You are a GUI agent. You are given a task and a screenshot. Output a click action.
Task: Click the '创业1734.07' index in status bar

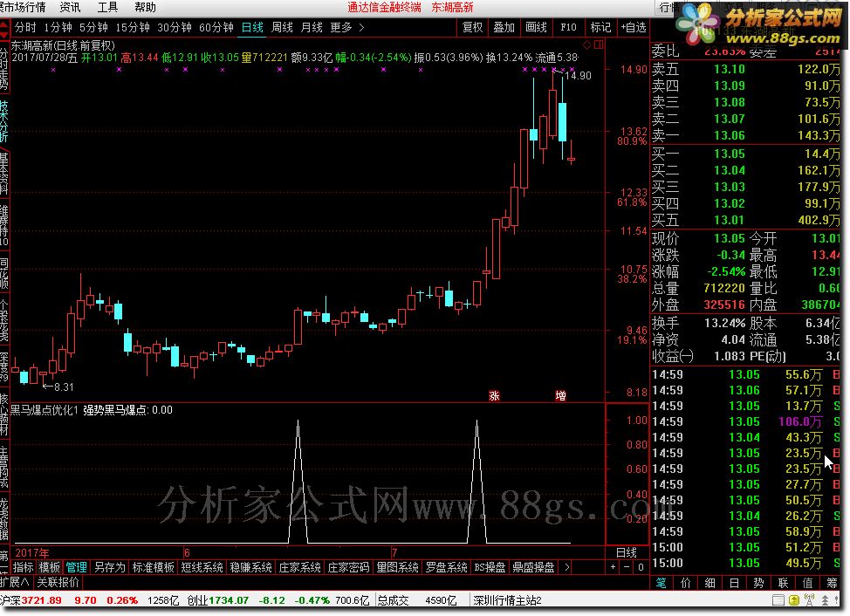coord(218,600)
